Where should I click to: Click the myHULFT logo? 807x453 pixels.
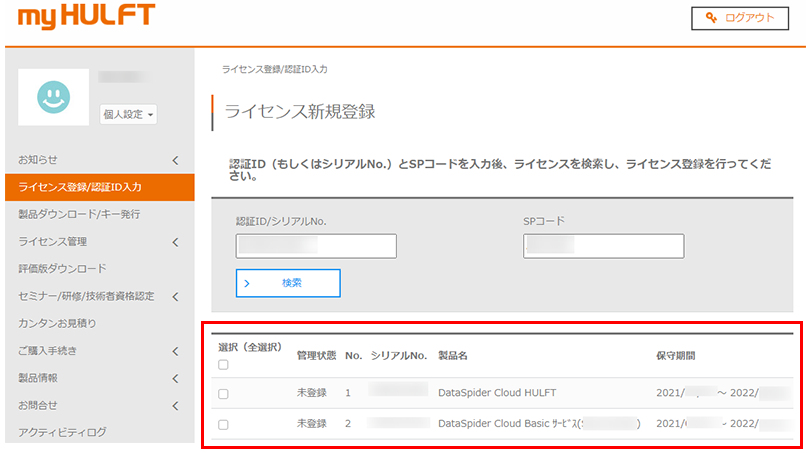click(85, 18)
